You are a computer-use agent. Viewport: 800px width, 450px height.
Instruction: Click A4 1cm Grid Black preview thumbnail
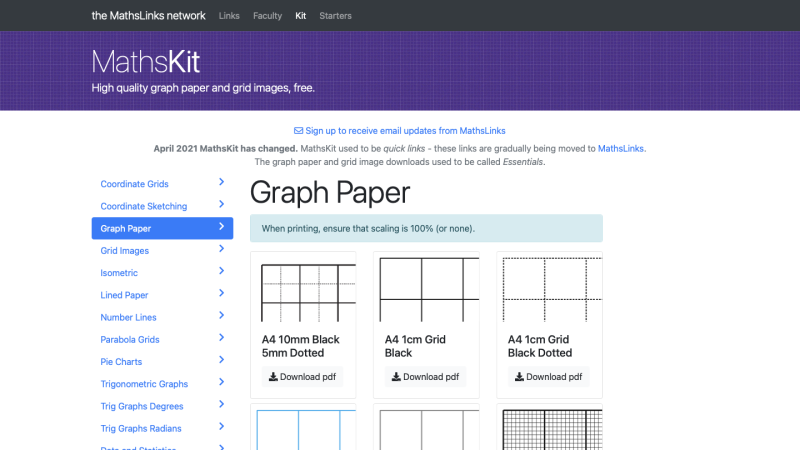[x=426, y=289]
